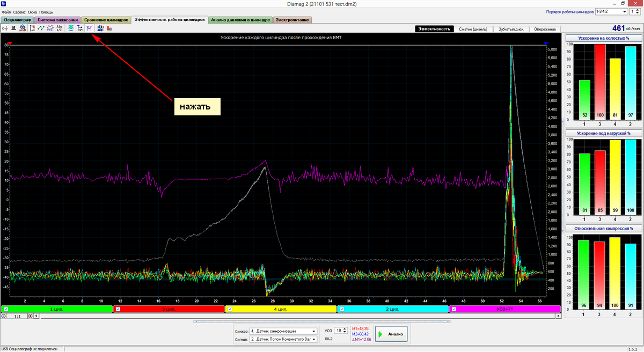Select the 'Эффективность' sub-tab
The width and height of the screenshot is (644, 352).
[x=434, y=29]
